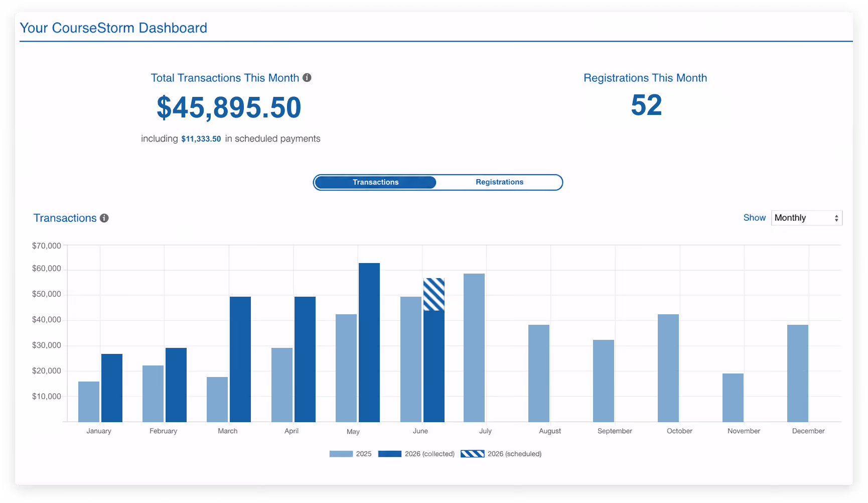
Task: Switch to the Transactions toggle tab
Action: coord(375,182)
